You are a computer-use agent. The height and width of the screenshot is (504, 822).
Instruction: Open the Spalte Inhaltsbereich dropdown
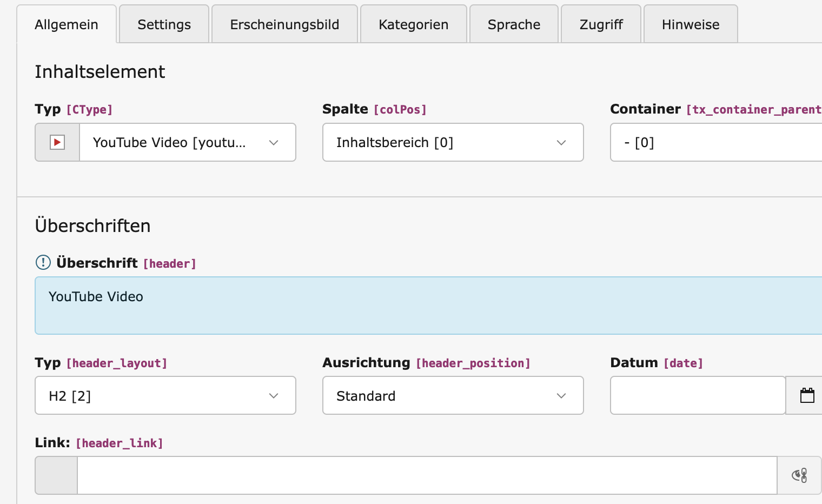tap(453, 142)
